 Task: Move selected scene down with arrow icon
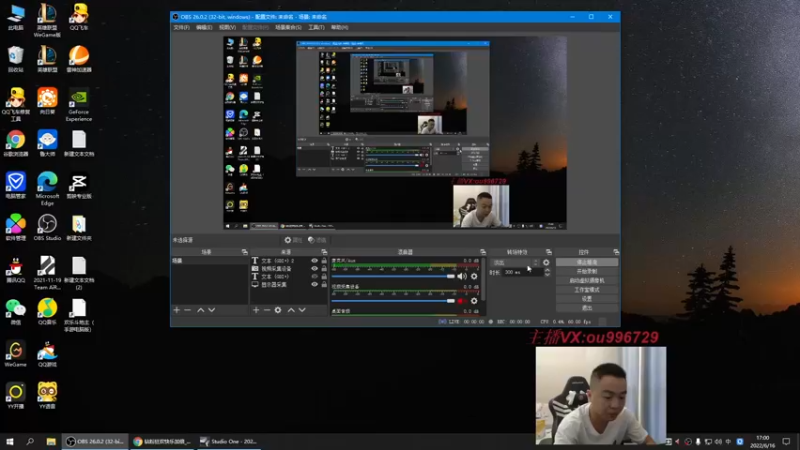tap(213, 311)
